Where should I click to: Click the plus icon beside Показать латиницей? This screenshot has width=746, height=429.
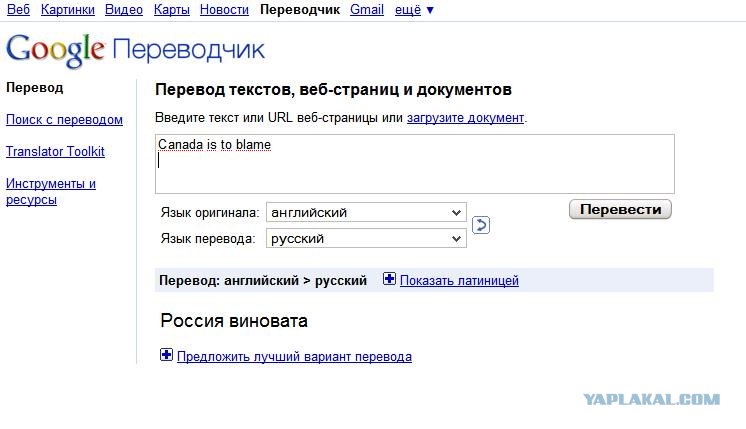[389, 280]
